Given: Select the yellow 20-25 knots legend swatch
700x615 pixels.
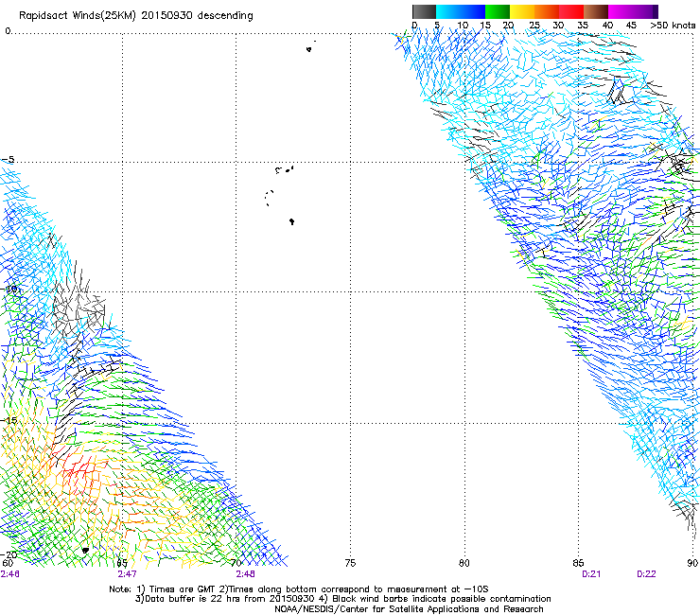Looking at the screenshot, I should (522, 11).
